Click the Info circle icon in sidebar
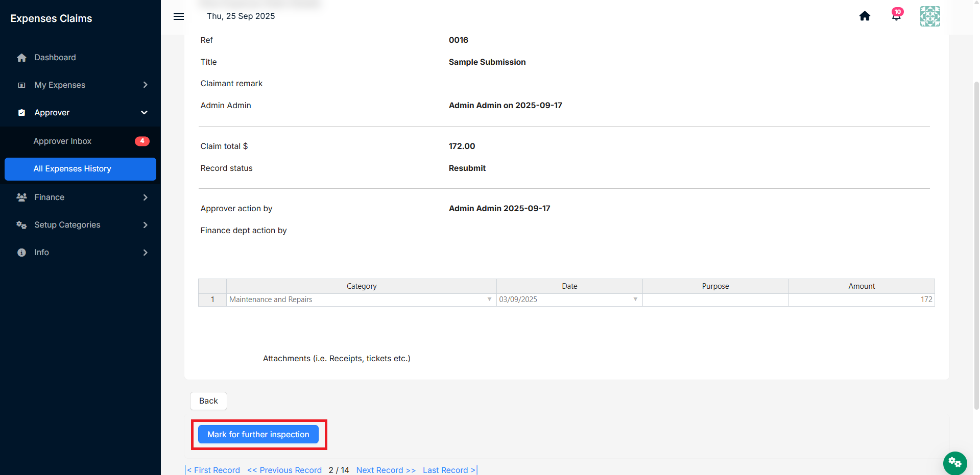This screenshot has width=980, height=475. 21,253
